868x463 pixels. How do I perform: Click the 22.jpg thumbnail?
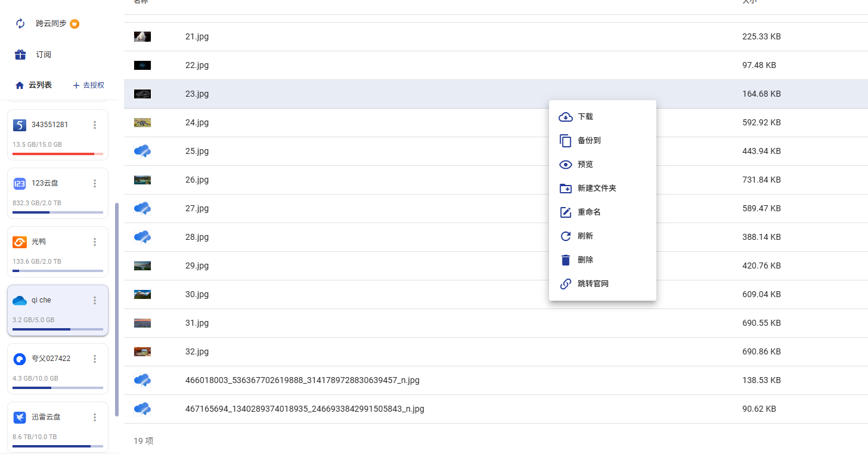pyautogui.click(x=142, y=65)
